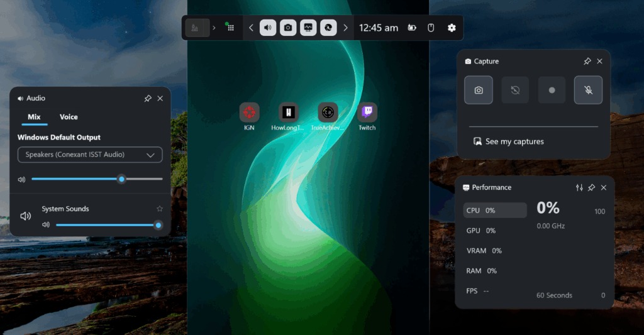
Task: Open the widget menu grid icon
Action: [x=231, y=28]
